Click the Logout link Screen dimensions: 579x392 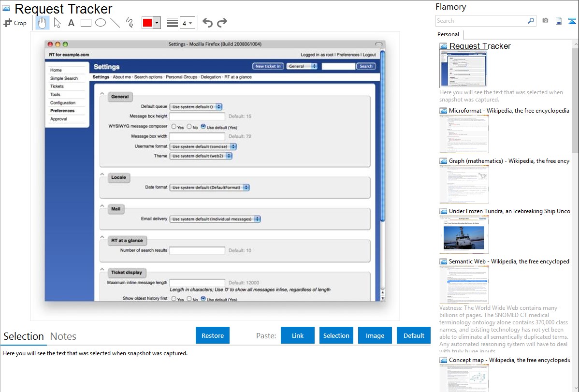pos(369,55)
